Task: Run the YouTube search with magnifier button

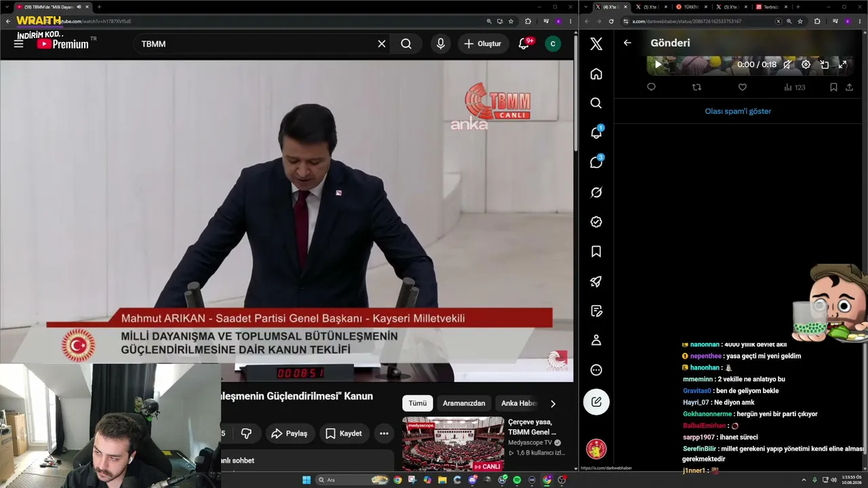Action: coord(406,44)
